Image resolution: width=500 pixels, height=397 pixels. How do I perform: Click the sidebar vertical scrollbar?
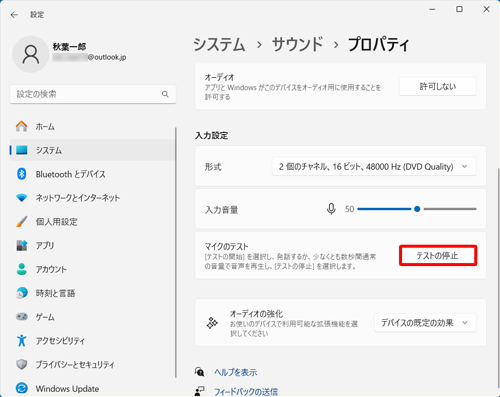176,252
